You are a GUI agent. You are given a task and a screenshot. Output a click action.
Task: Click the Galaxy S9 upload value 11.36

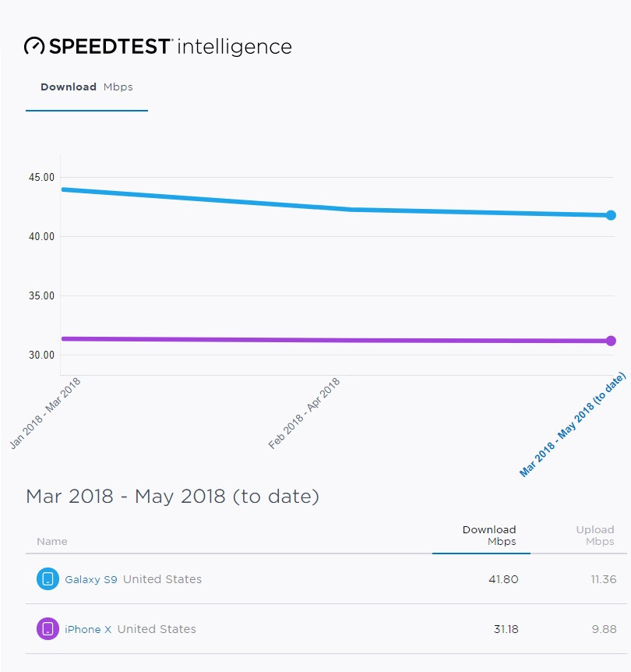(x=604, y=579)
